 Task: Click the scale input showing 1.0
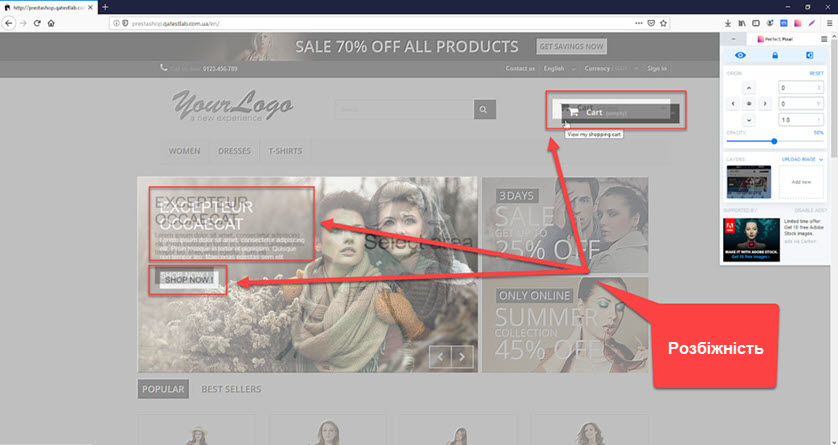(x=800, y=120)
